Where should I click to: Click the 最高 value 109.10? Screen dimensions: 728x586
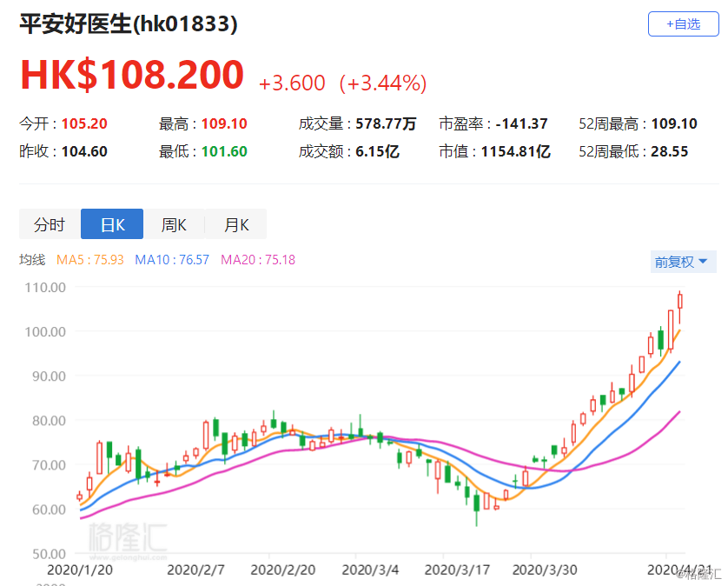[x=224, y=123]
